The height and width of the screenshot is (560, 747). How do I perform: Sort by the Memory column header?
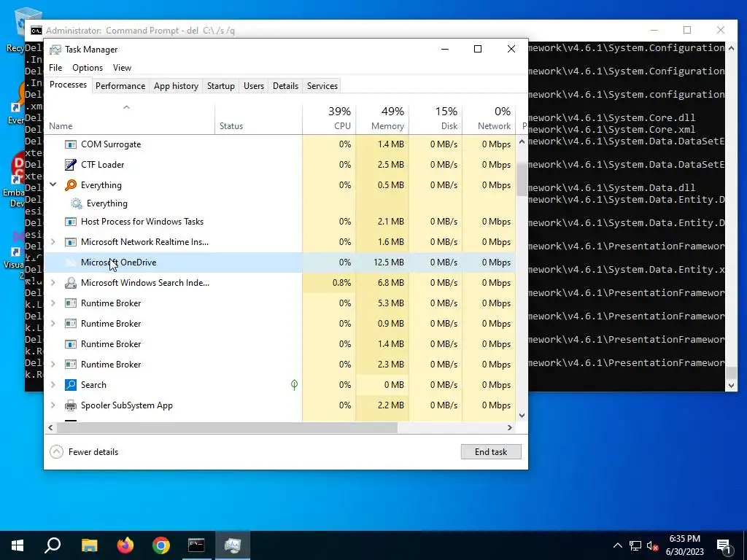pyautogui.click(x=382, y=119)
